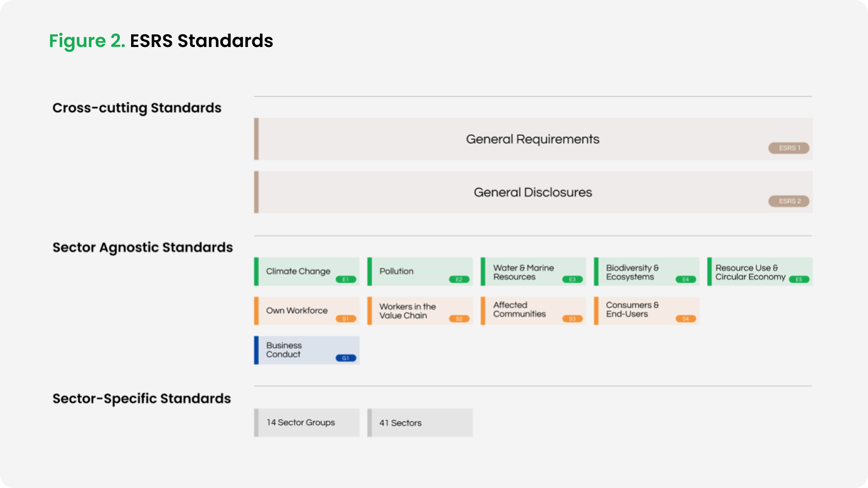Image resolution: width=868 pixels, height=488 pixels.
Task: Click the ESRS 2 badge
Action: click(x=788, y=201)
